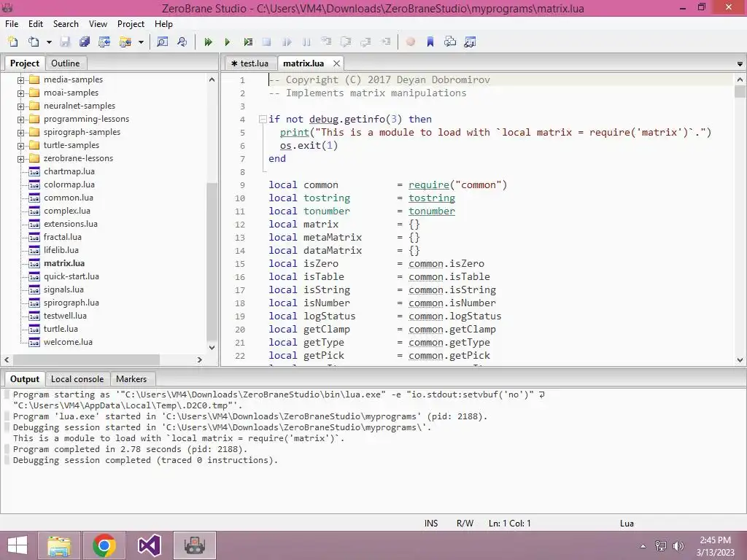This screenshot has height=560, width=747.
Task: Click the Run as scratchpad icon
Action: click(248, 42)
